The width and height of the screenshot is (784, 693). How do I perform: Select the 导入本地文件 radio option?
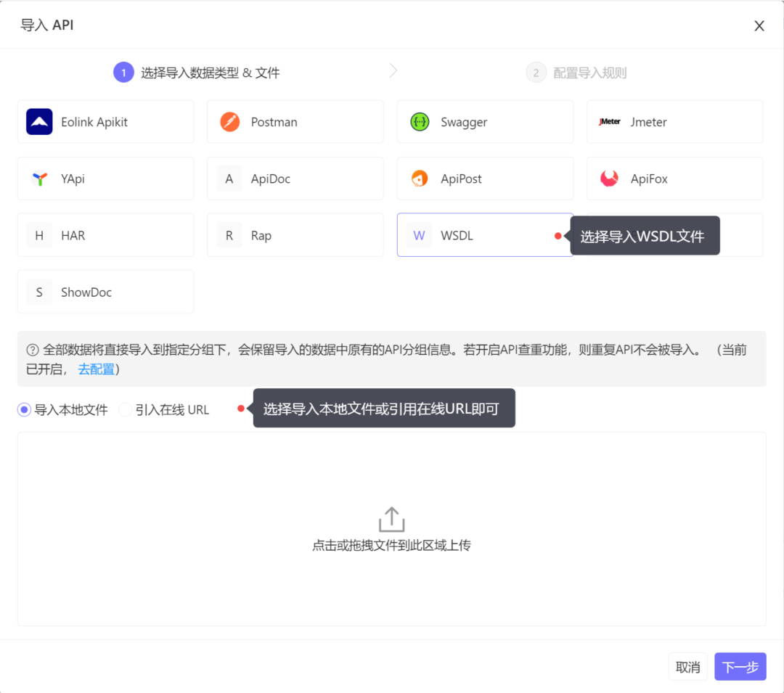[62, 410]
